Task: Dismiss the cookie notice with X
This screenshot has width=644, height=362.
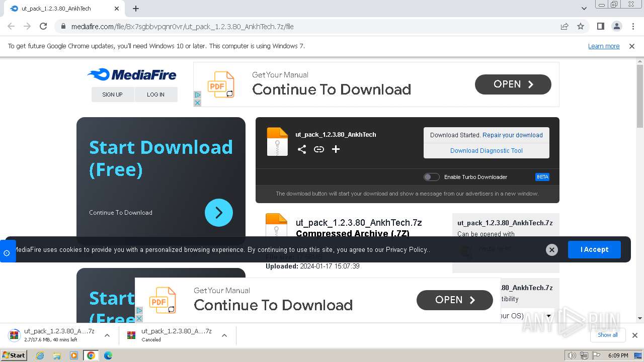Action: [x=552, y=250]
